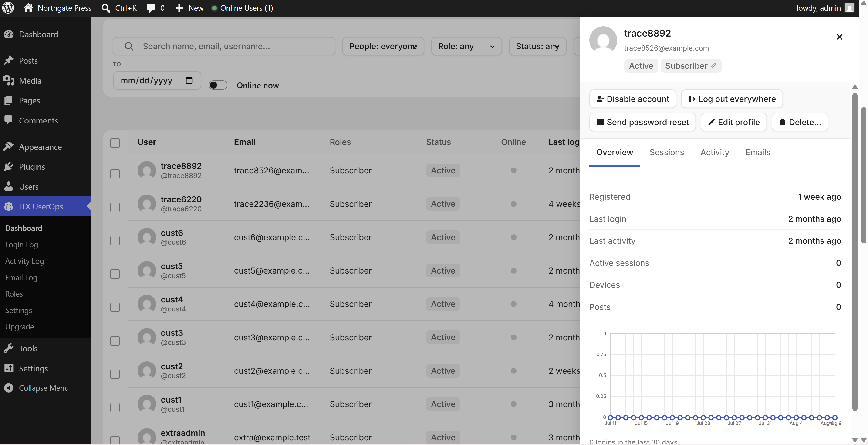Click the Settings sliders icon in sidebar
This screenshot has width=868, height=445.
[9, 368]
